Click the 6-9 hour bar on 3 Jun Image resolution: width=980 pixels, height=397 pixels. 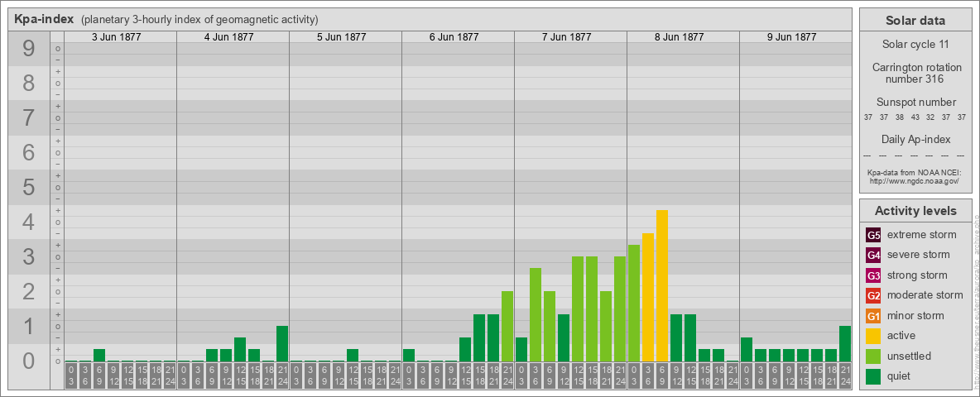[x=99, y=356]
